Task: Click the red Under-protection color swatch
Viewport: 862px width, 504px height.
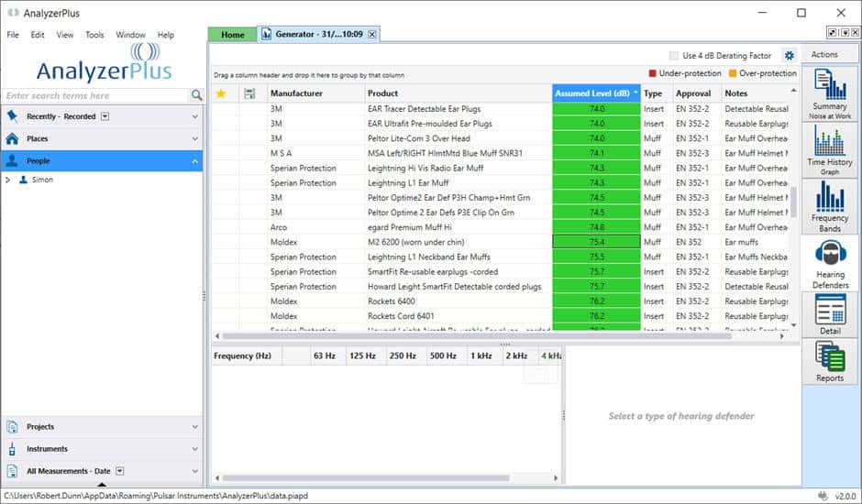Action: pos(653,73)
